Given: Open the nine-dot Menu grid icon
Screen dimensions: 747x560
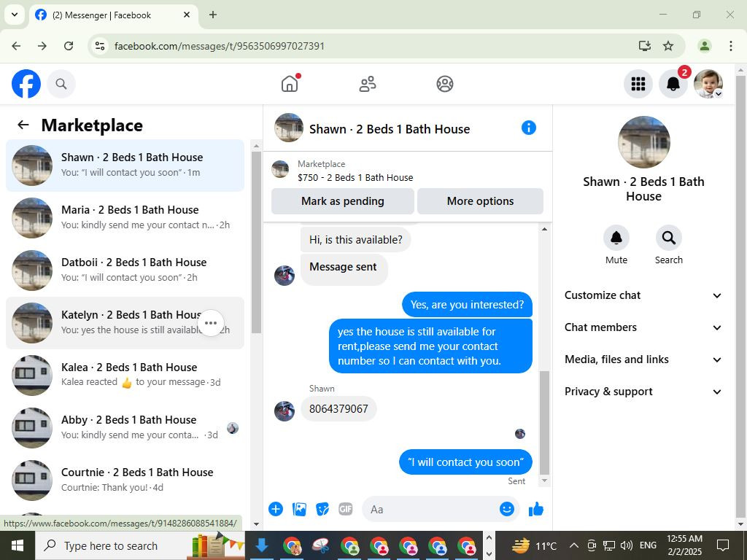Looking at the screenshot, I should (638, 84).
